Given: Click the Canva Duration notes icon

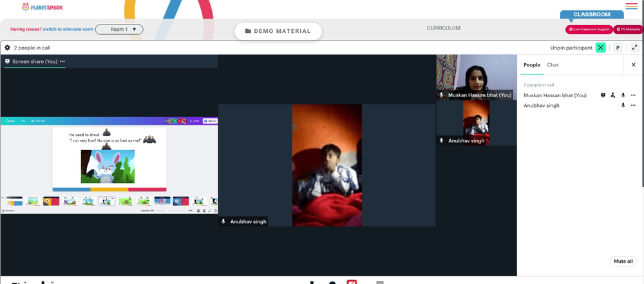Looking at the screenshot, I should pos(8,211).
